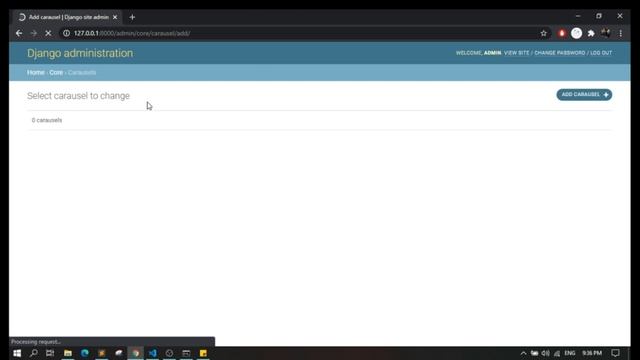Open the notification center icon
The height and width of the screenshot is (360, 640).
click(x=615, y=353)
